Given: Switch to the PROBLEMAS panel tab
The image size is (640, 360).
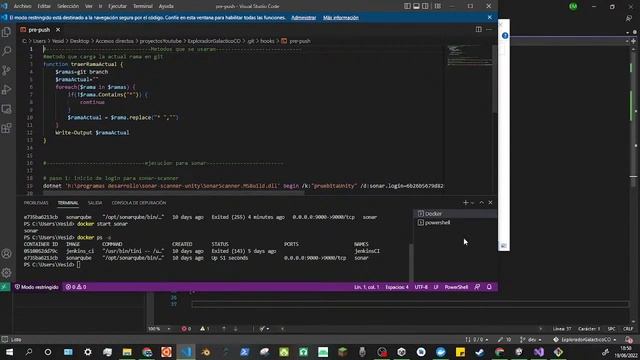Looking at the screenshot, I should click(x=36, y=203).
